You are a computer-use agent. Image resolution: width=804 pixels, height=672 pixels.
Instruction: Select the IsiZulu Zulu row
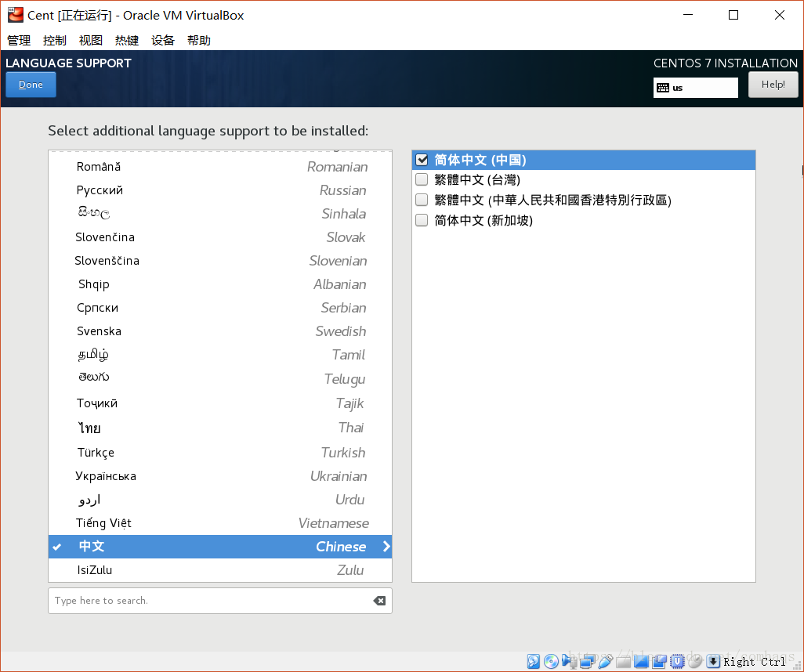[220, 570]
